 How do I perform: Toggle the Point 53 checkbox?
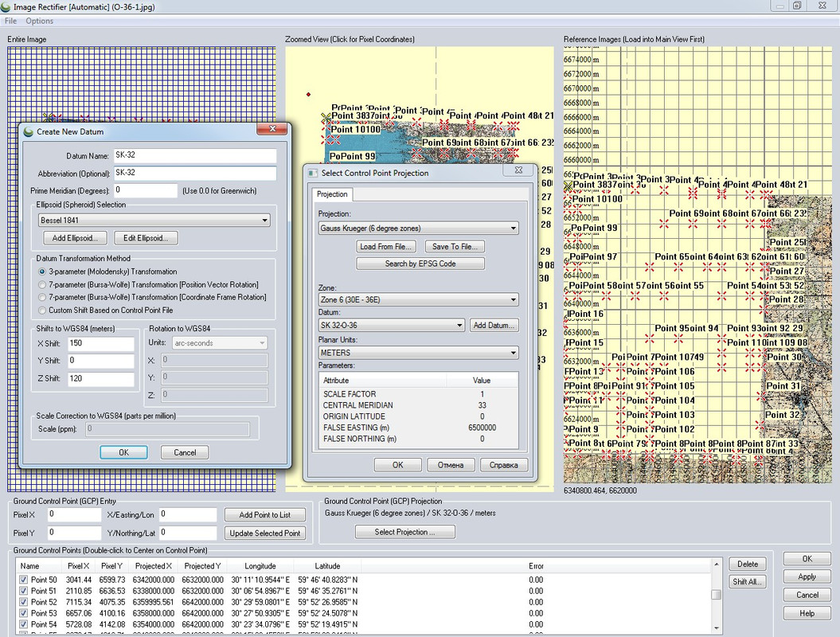pos(23,613)
